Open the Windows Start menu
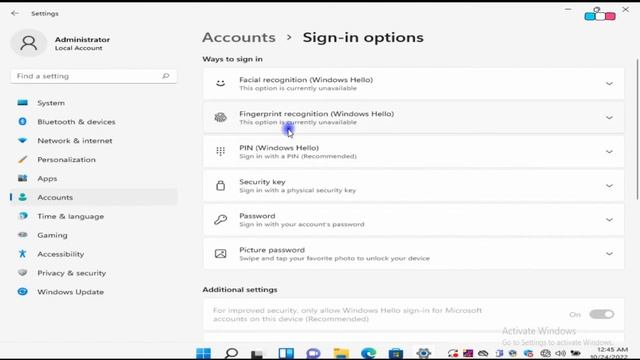 click(x=203, y=353)
